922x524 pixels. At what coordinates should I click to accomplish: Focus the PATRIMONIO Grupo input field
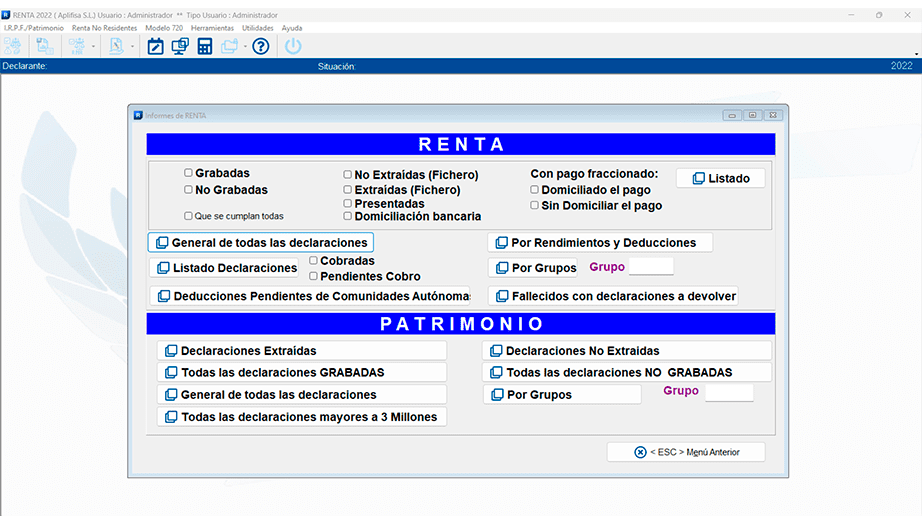pyautogui.click(x=729, y=392)
